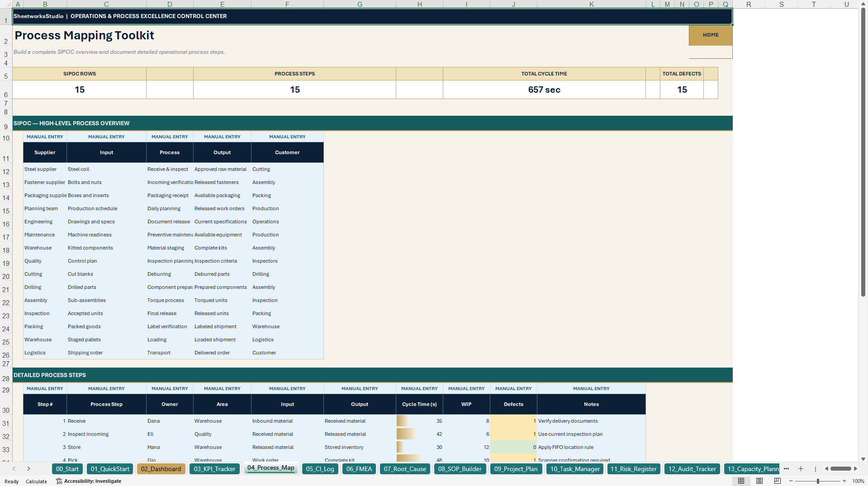Select row 1 header
This screenshot has height=486, width=868.
pos(6,17)
